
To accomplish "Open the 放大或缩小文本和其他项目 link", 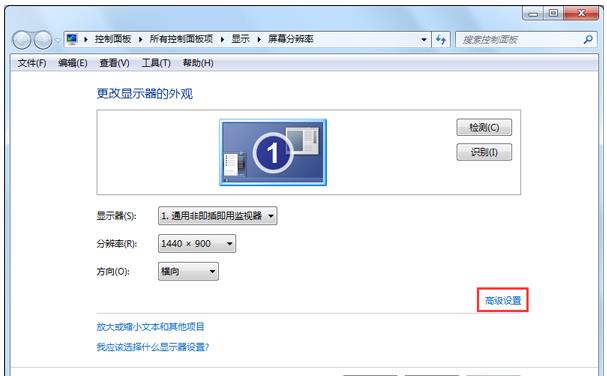I will click(150, 327).
